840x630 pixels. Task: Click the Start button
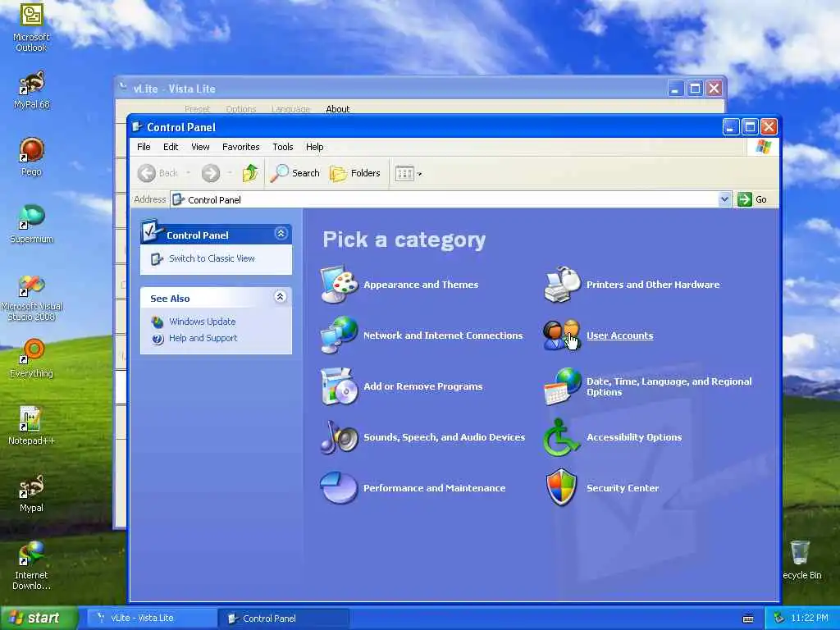tap(39, 618)
